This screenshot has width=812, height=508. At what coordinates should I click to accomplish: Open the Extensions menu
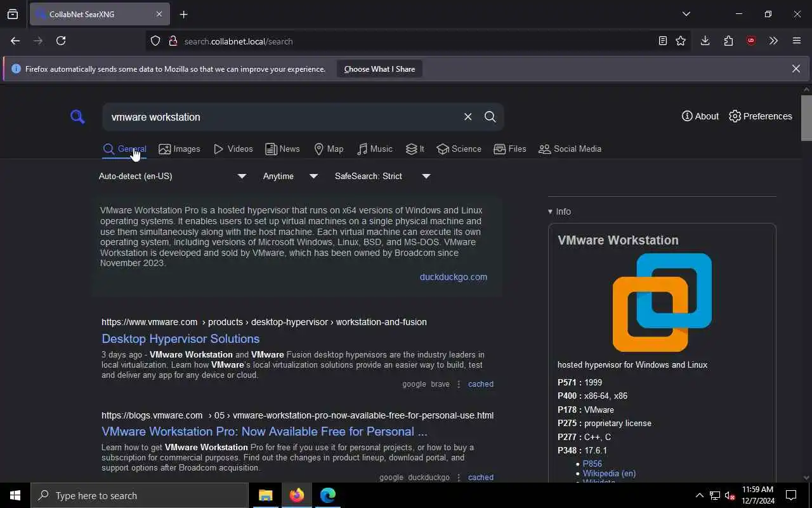click(x=728, y=41)
